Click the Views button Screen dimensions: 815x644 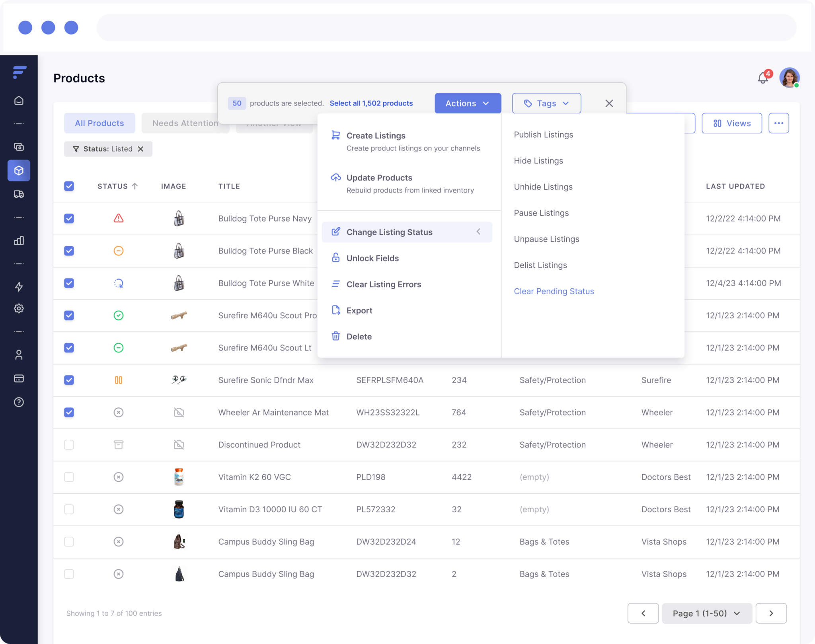tap(731, 123)
